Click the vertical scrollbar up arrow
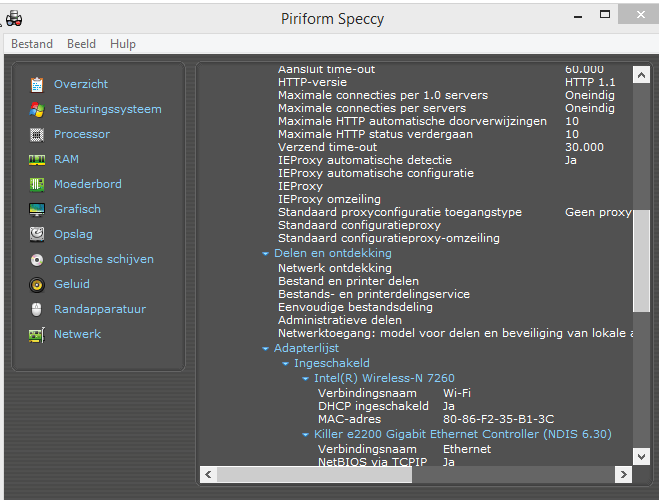This screenshot has width=659, height=500. 641,75
